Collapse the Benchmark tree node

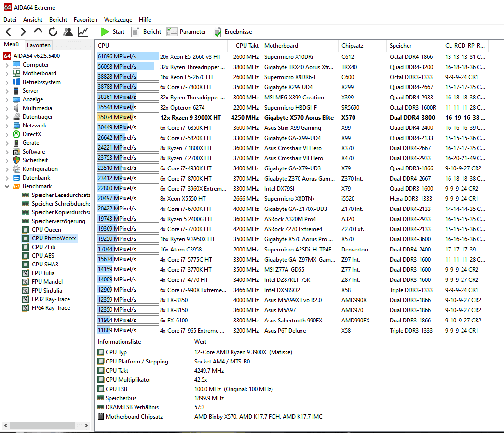point(7,186)
